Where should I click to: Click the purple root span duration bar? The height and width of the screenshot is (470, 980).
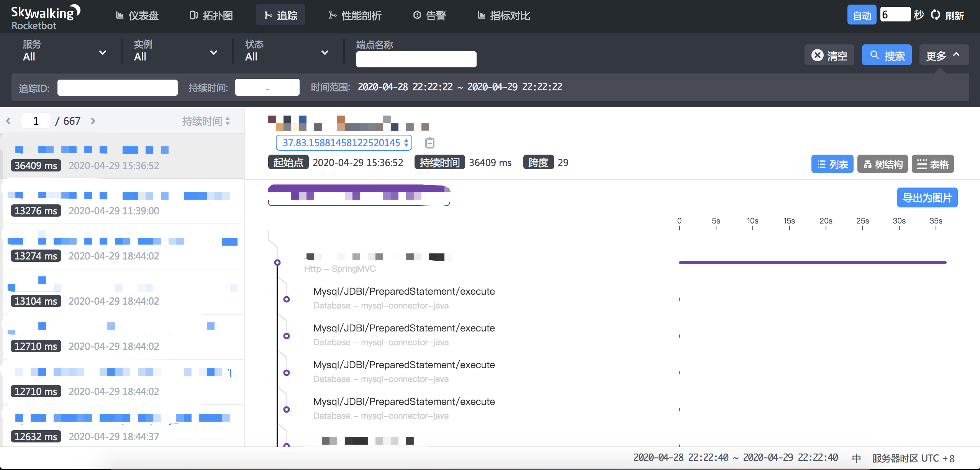812,263
